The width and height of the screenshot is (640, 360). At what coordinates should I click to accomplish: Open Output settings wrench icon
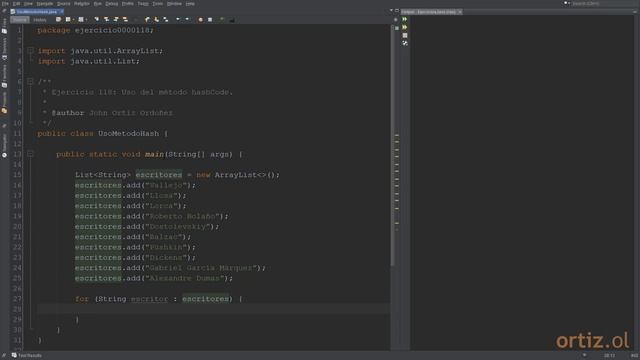404,43
